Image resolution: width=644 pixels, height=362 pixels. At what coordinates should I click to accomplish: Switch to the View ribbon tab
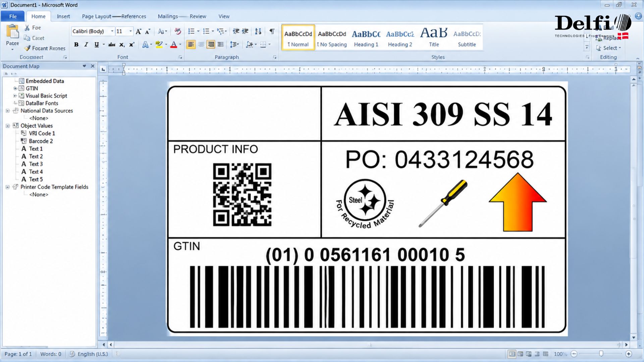pos(224,16)
